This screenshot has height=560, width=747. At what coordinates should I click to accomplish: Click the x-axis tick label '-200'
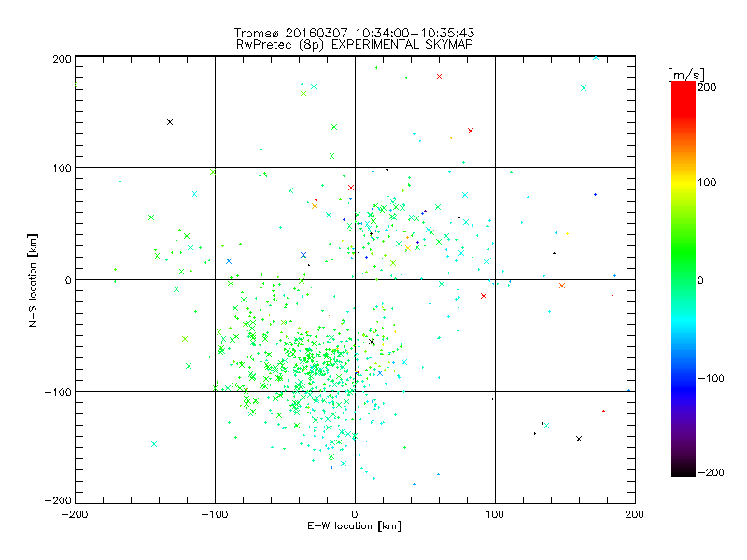[x=75, y=514]
